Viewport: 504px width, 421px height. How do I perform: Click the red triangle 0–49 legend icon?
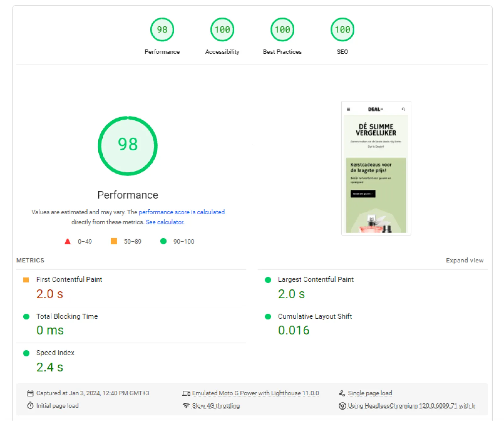click(x=67, y=241)
